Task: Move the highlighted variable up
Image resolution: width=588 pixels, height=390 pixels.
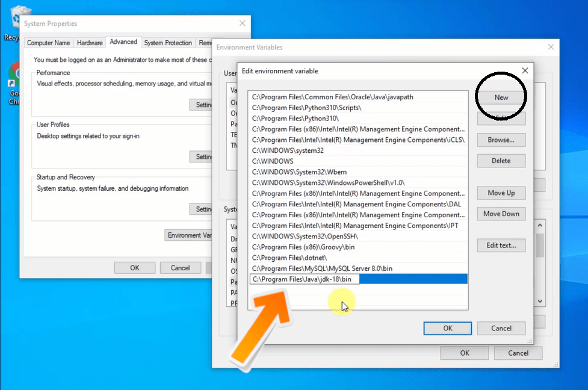Action: pyautogui.click(x=501, y=193)
